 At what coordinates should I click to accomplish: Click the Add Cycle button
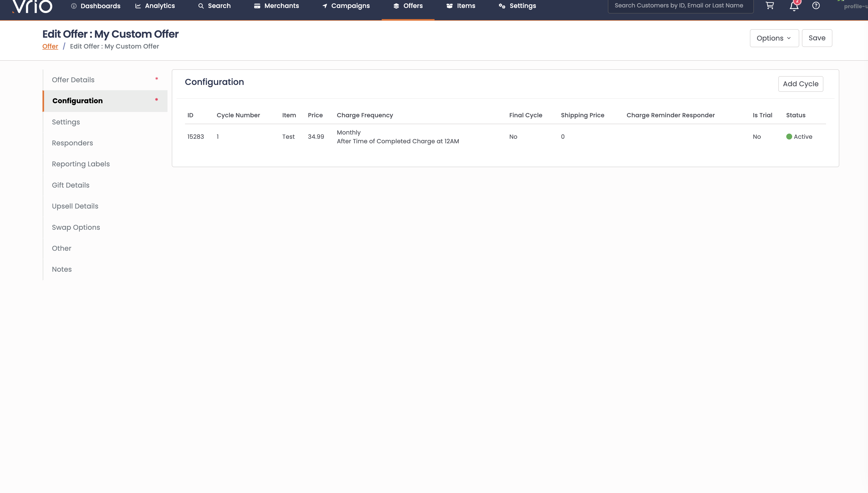(801, 84)
